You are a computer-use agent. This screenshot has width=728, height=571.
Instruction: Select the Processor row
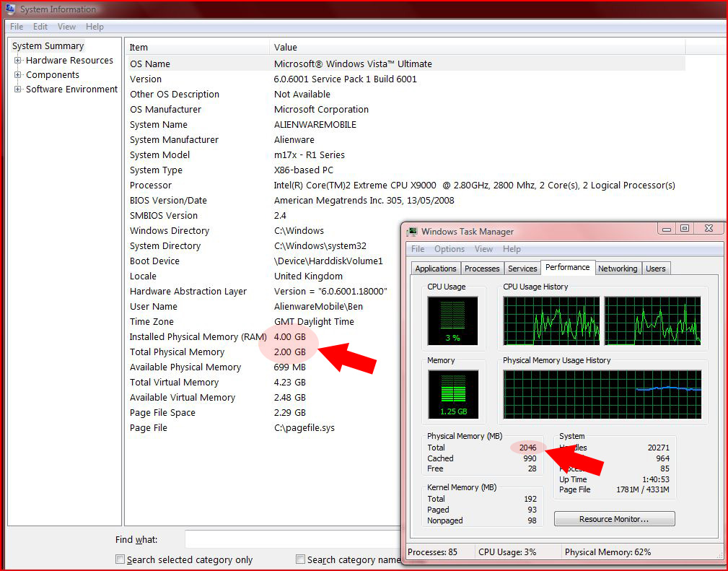point(405,186)
